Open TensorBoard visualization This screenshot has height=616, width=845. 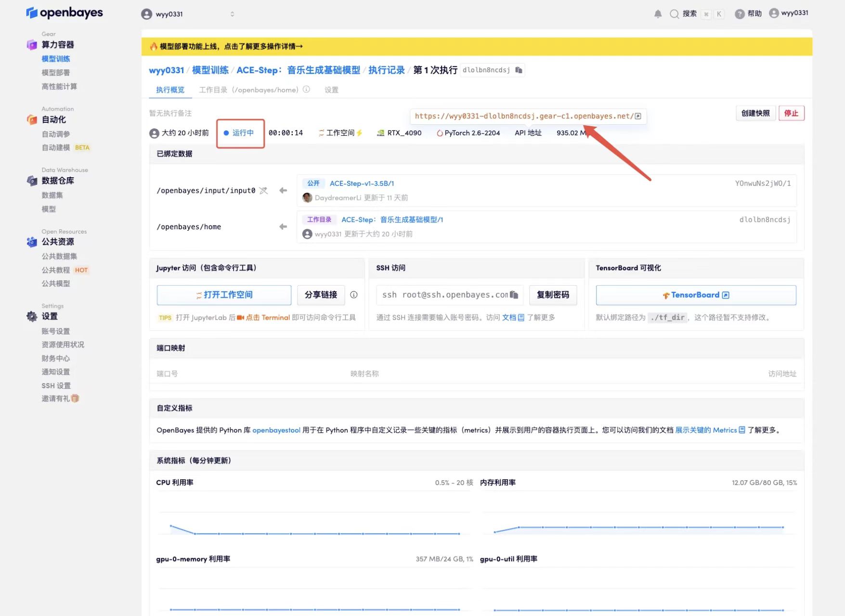click(696, 295)
